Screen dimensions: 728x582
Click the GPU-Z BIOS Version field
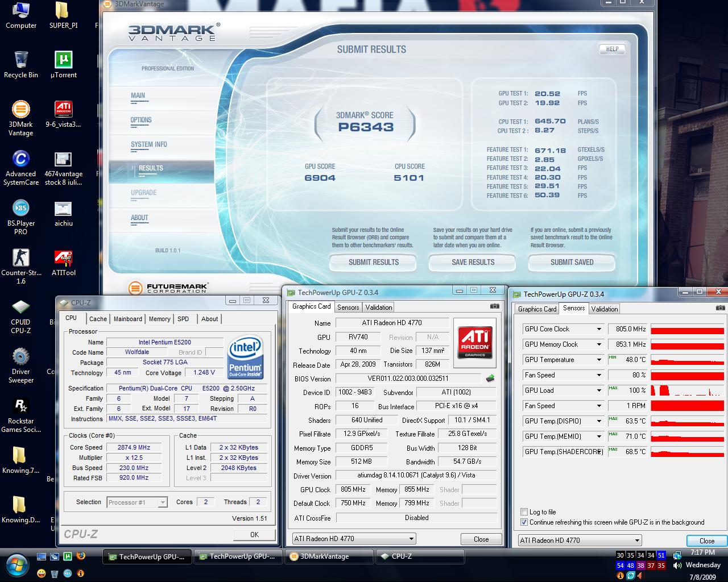point(408,379)
